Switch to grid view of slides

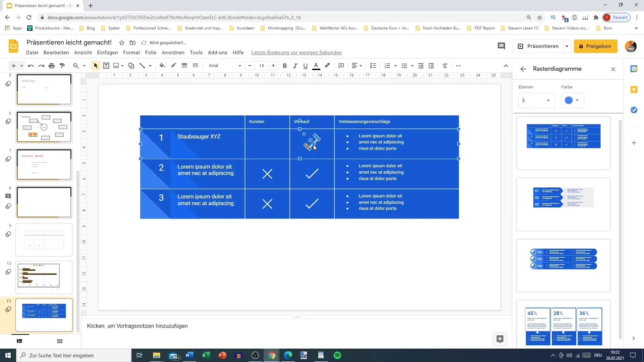pos(60,341)
